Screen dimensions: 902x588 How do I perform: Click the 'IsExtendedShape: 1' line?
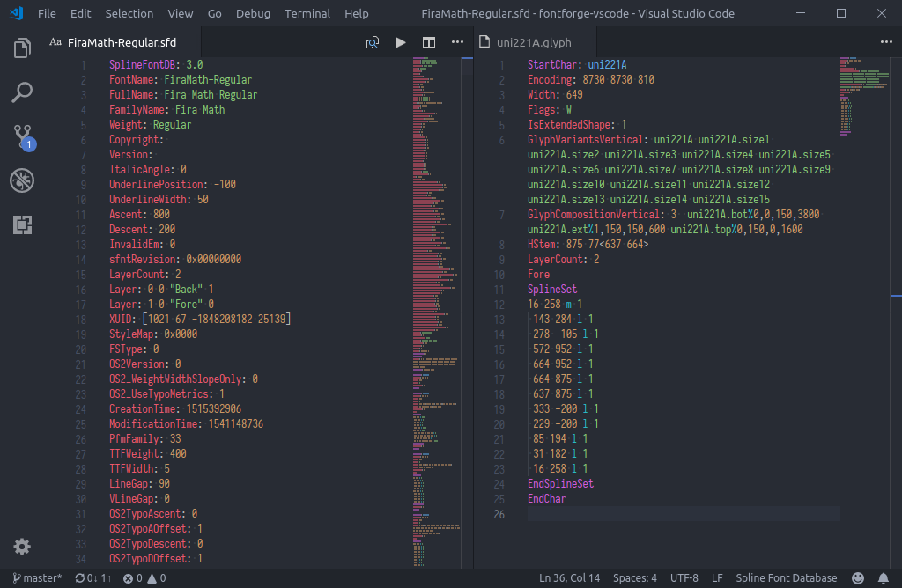click(x=577, y=125)
